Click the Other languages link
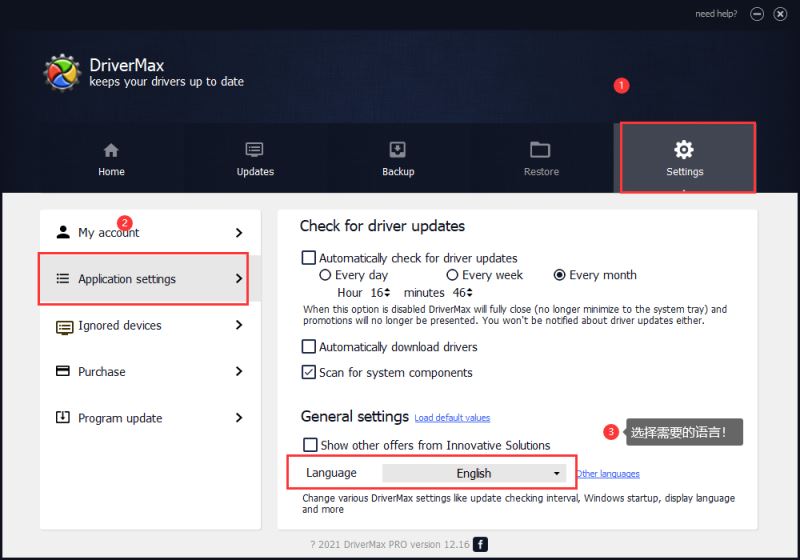Image resolution: width=800 pixels, height=560 pixels. point(608,474)
